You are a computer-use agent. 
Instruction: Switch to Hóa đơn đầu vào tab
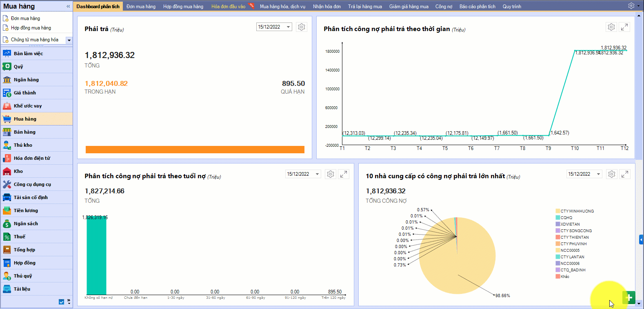tap(228, 7)
